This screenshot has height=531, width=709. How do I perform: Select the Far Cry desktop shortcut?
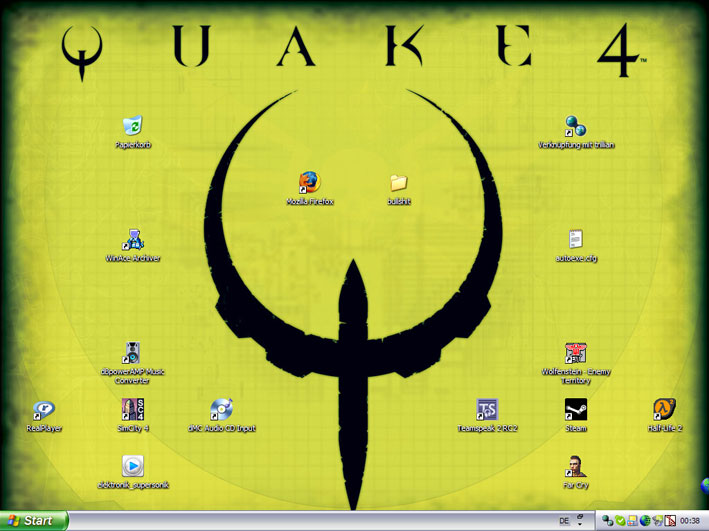576,466
